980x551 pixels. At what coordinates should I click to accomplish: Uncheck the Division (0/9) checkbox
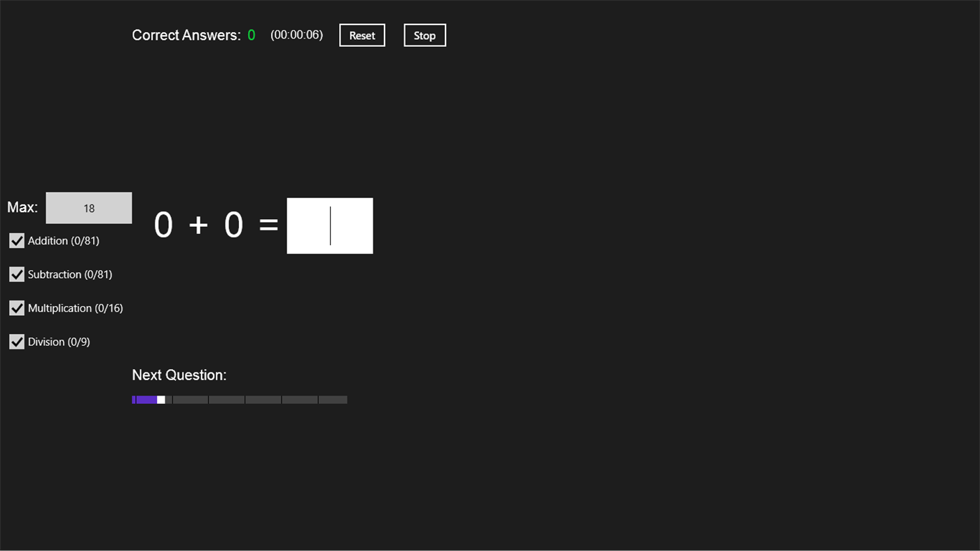coord(16,342)
